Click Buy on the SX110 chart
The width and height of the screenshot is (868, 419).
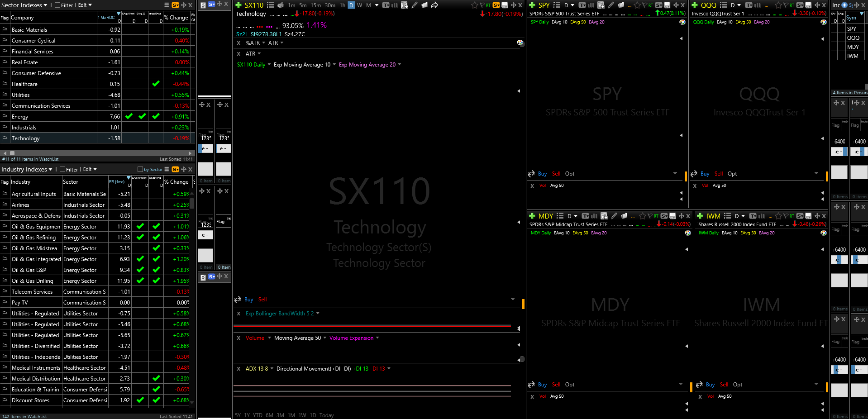pyautogui.click(x=248, y=300)
